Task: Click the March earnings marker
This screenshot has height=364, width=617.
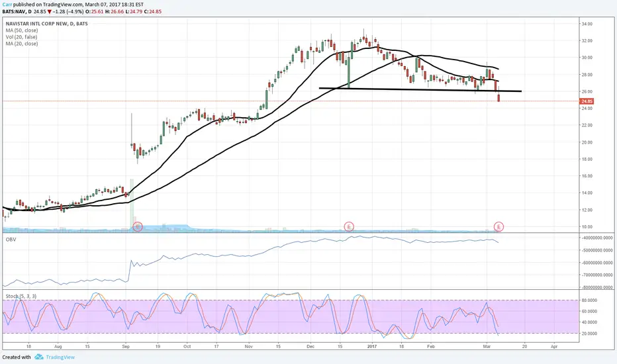Action: pyautogui.click(x=499, y=226)
